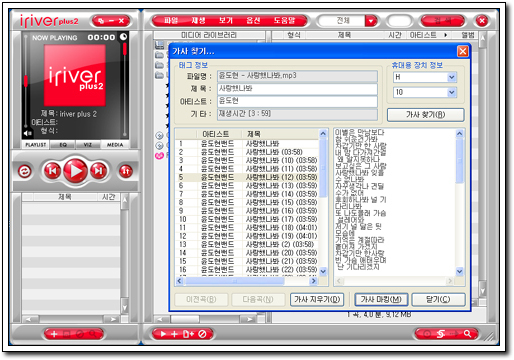514x360 pixels.
Task: Click the 닫기(C) button
Action: (438, 299)
